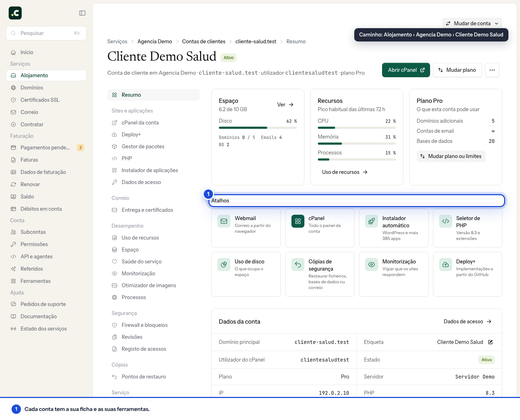Open Pedidos de suporte in sidebar

tap(46, 304)
